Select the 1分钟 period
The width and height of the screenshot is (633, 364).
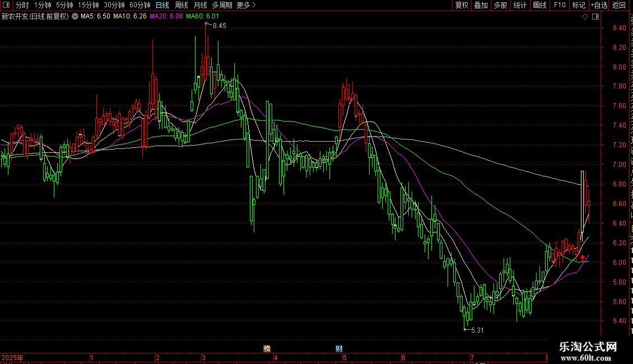[43, 5]
